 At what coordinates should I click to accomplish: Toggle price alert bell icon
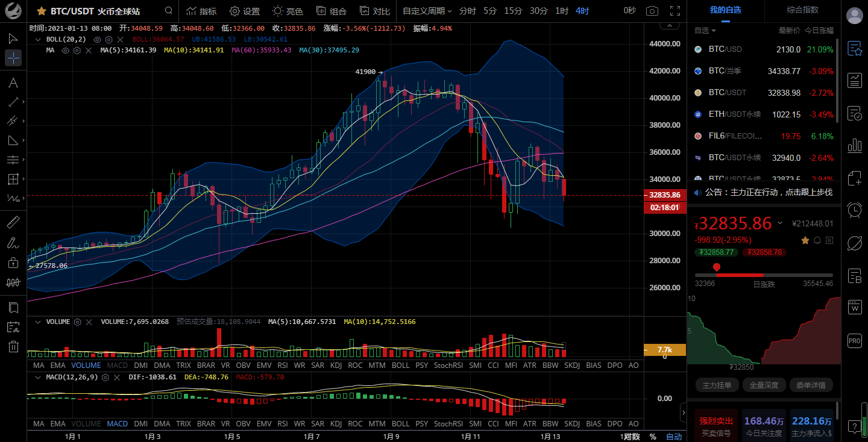817,240
